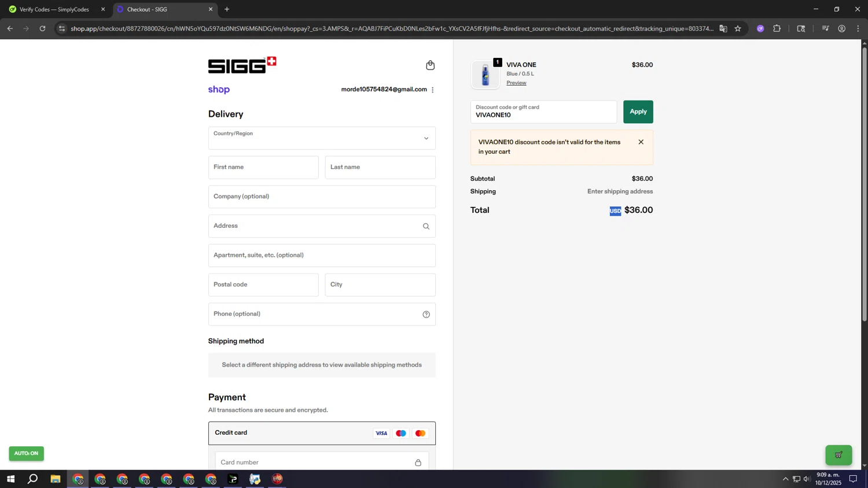Focus the Company (optional) field
Screen dimensions: 868x488
tap(322, 197)
